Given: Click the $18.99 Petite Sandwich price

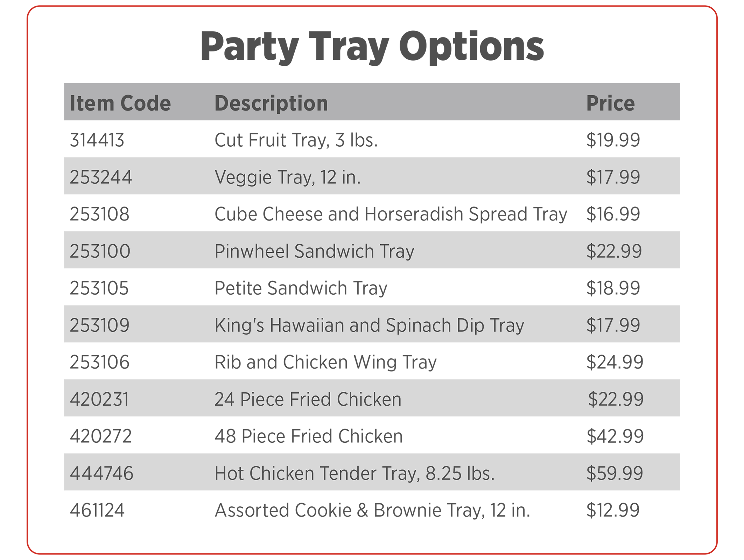Looking at the screenshot, I should coord(613,288).
